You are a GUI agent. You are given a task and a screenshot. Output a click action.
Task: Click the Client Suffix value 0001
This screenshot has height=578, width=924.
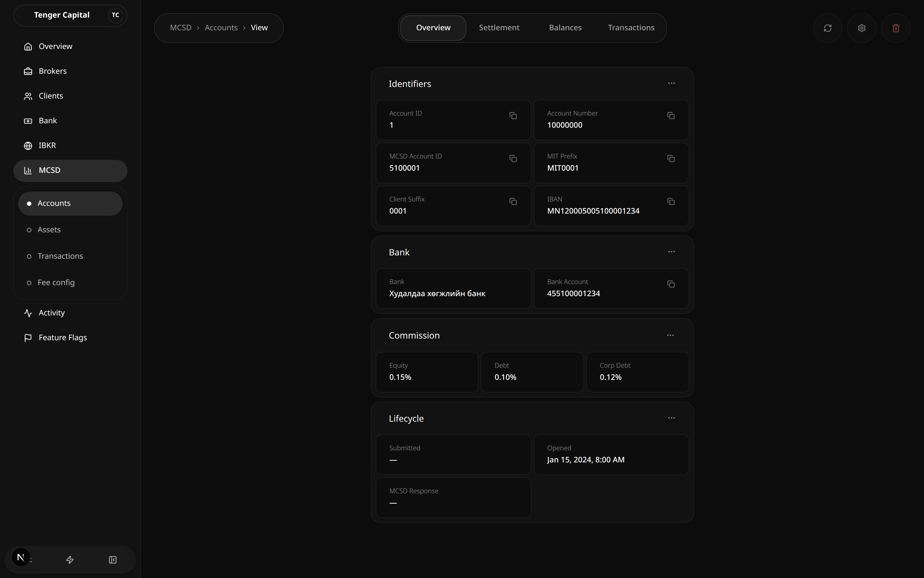(397, 211)
